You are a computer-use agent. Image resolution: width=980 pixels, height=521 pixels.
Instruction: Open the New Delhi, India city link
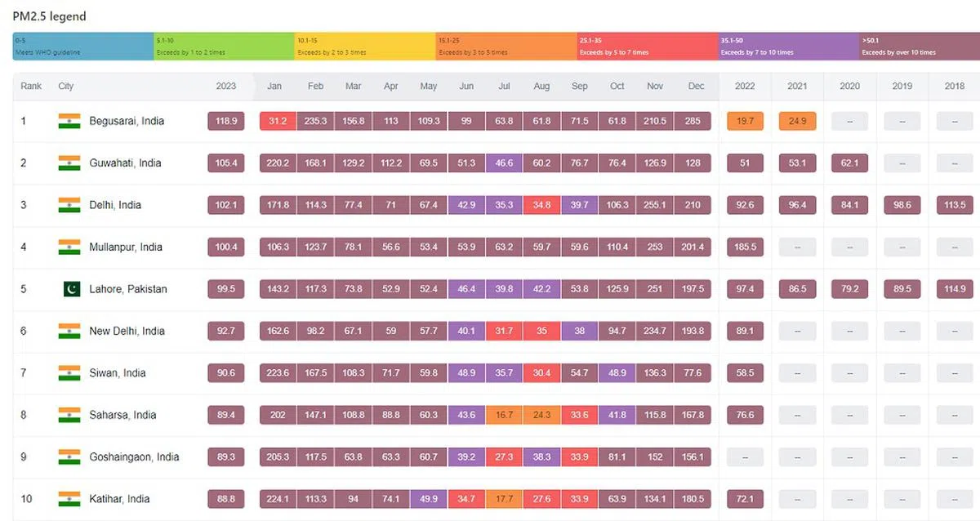coord(127,332)
